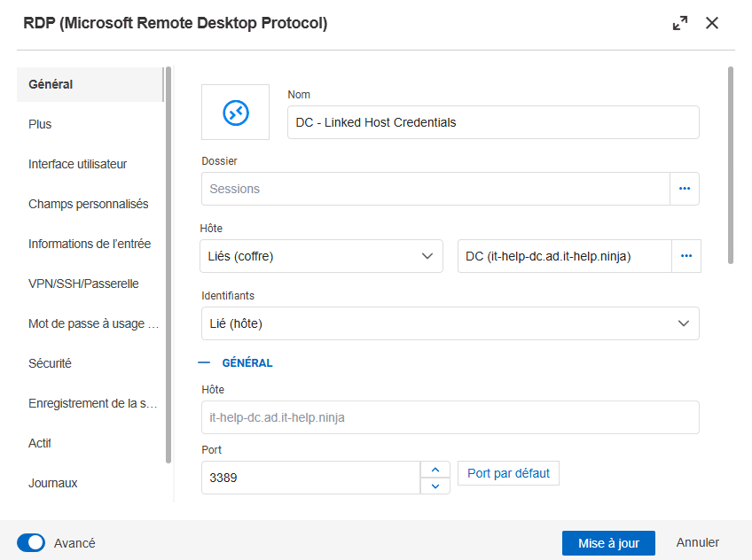
Task: Expand the dialog to full screen
Action: coord(680,24)
